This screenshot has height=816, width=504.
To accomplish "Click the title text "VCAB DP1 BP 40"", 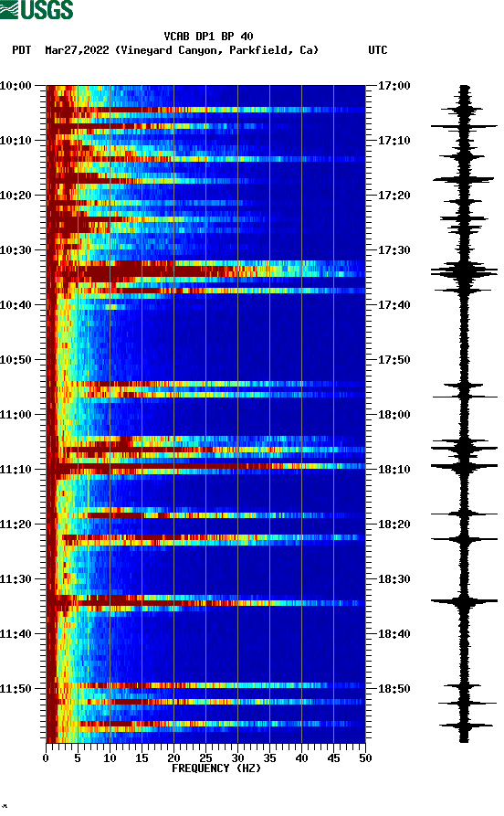I will pos(208,37).
